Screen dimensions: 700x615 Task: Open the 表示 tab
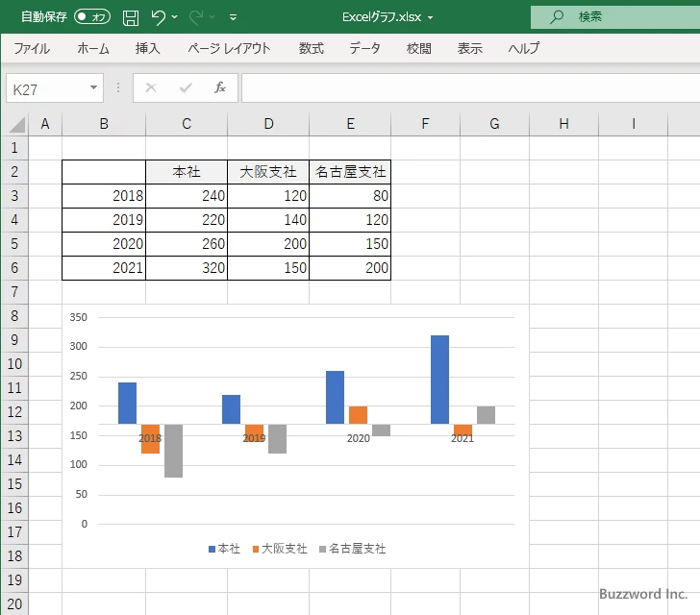click(469, 48)
